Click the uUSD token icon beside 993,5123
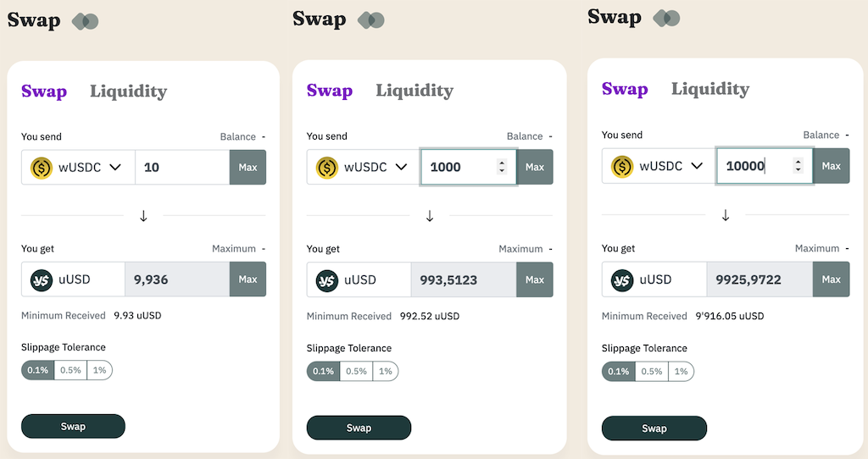Viewport: 868px width, 459px height. pos(327,280)
